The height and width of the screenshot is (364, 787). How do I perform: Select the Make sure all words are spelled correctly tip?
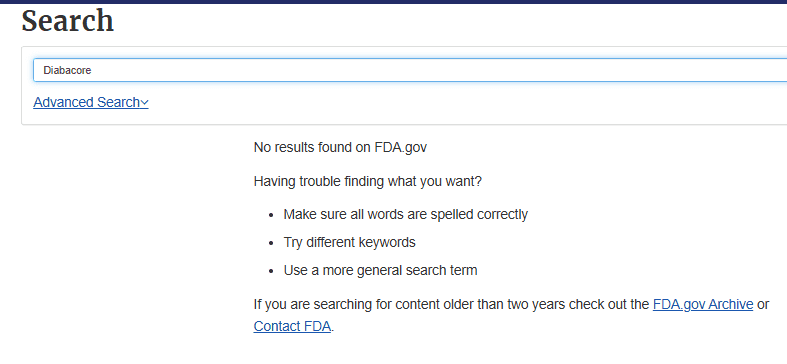click(x=406, y=214)
